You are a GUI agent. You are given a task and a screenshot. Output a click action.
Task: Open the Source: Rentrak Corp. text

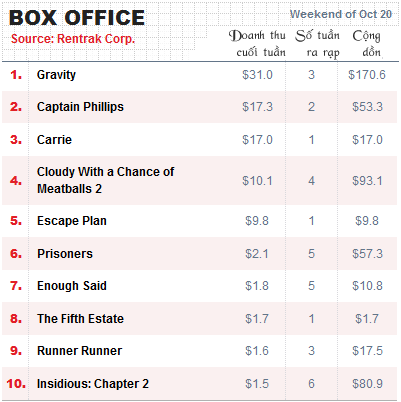73,39
